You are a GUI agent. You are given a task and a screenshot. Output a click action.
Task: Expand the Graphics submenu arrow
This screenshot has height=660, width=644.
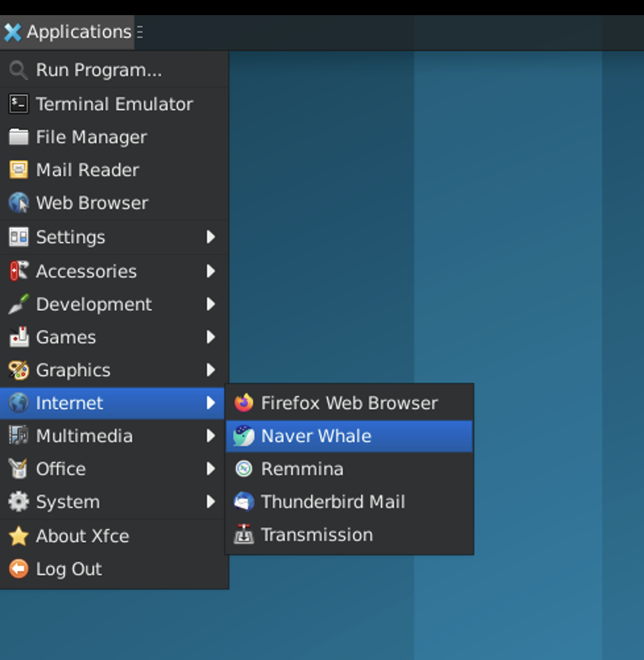coord(211,370)
